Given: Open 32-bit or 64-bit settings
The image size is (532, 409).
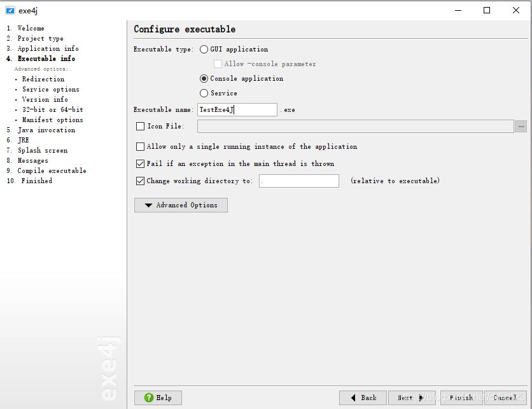Looking at the screenshot, I should [53, 109].
